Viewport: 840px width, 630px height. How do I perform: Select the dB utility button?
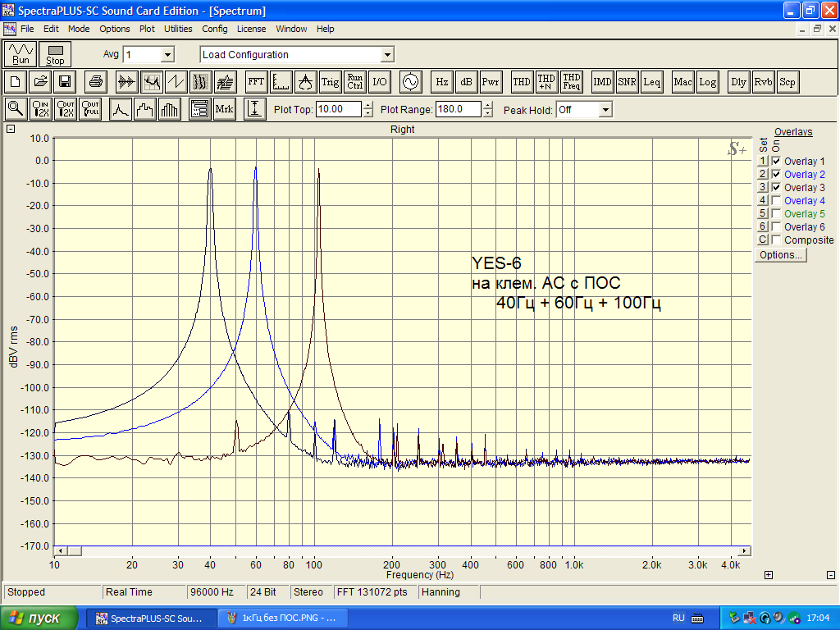click(466, 82)
